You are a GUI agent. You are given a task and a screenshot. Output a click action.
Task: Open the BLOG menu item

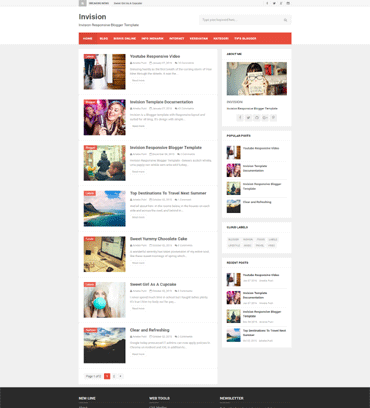coord(104,38)
